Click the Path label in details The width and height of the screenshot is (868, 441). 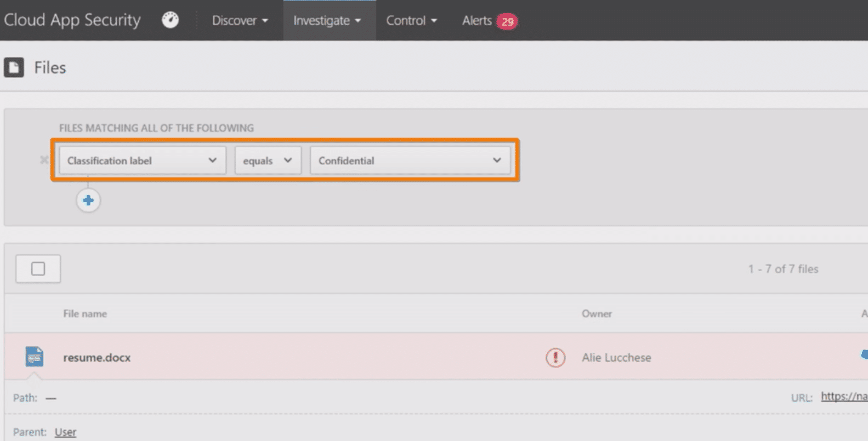click(x=25, y=398)
